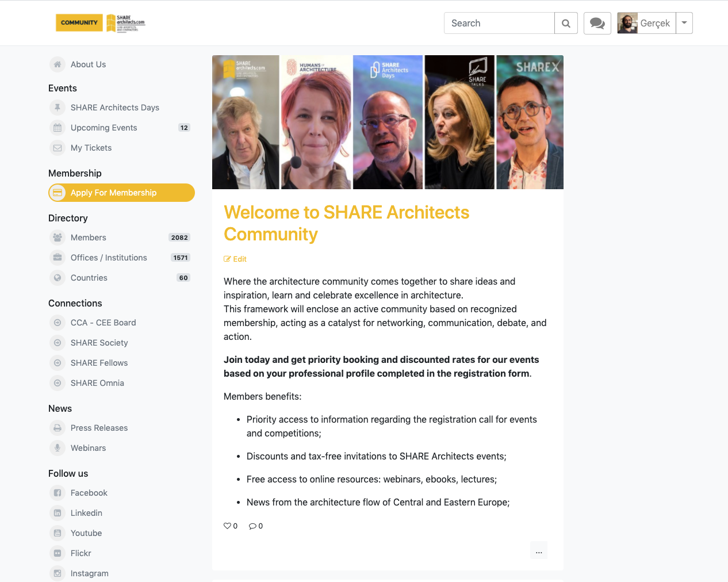The width and height of the screenshot is (728, 582).
Task: Open Youtube link
Action: tap(86, 533)
